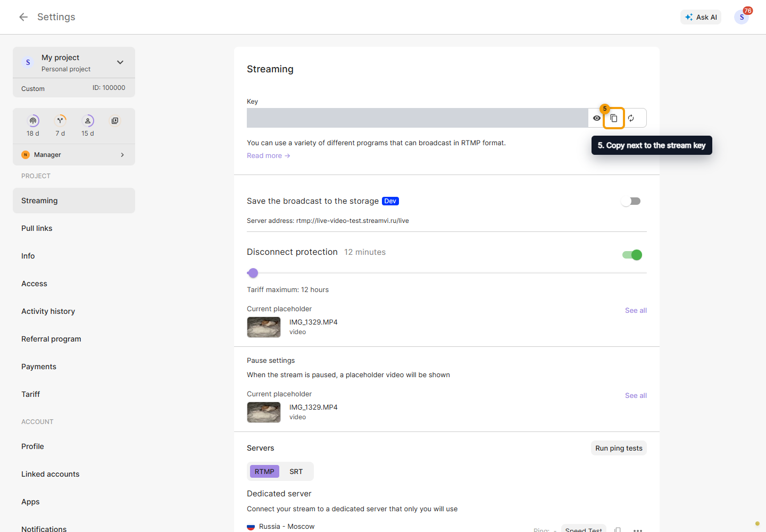Open Referral program page

[x=74, y=339]
